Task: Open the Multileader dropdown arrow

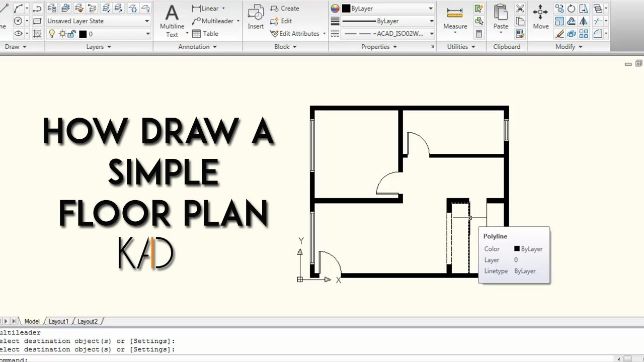Action: (x=238, y=21)
